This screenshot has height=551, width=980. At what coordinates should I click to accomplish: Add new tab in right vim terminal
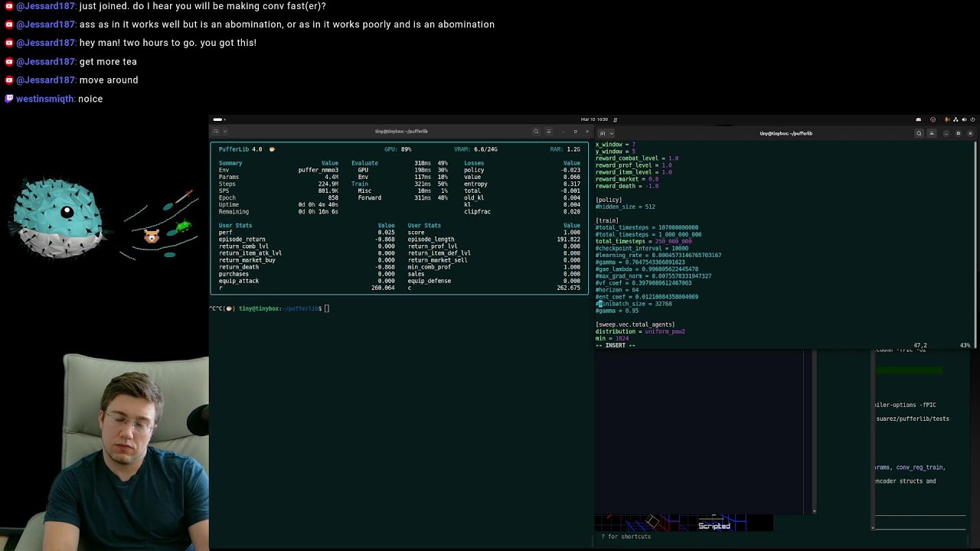602,133
